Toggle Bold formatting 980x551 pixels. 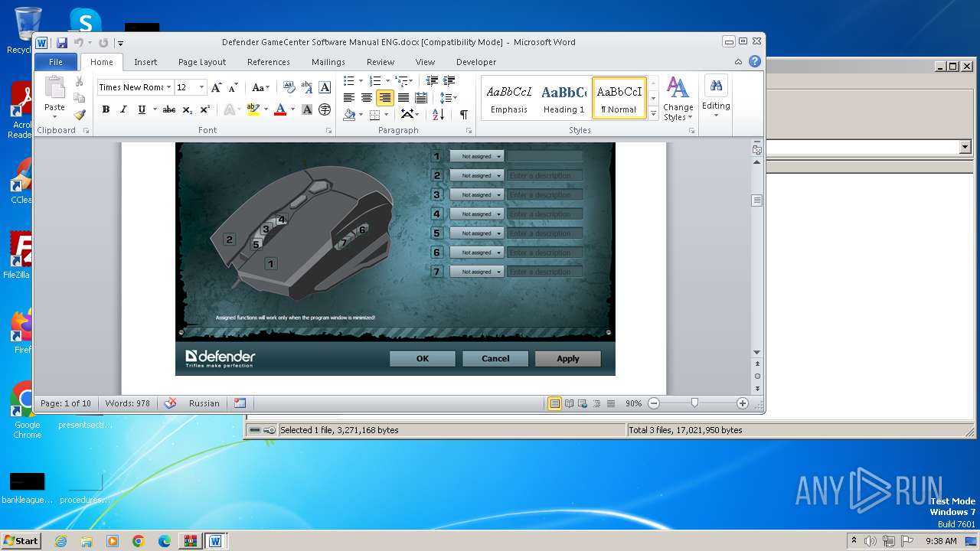click(x=106, y=109)
